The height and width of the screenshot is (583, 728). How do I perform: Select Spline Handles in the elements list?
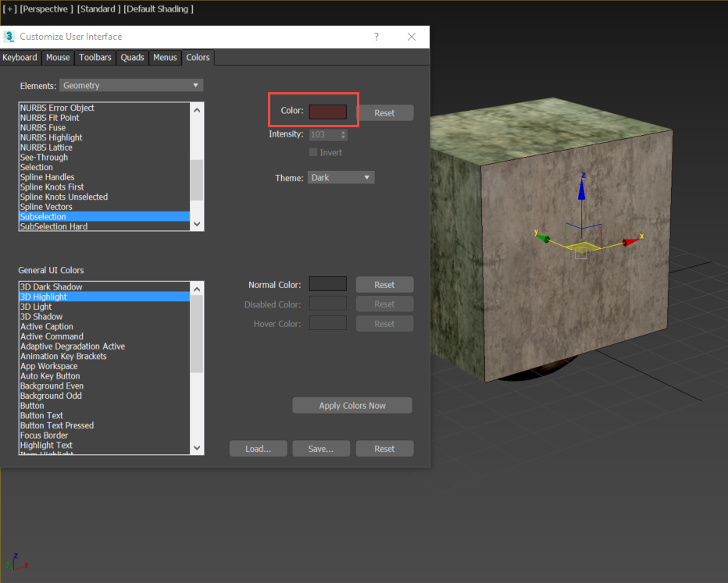pos(47,176)
